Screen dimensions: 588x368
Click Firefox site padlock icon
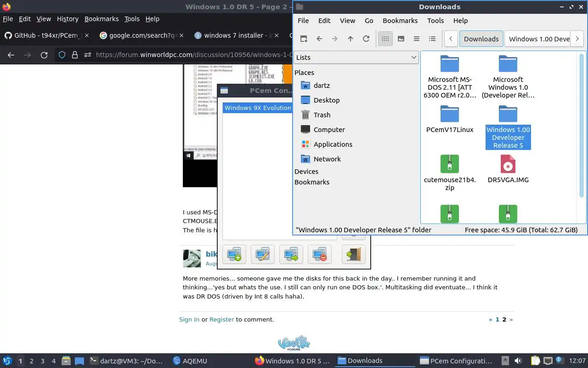[x=74, y=55]
